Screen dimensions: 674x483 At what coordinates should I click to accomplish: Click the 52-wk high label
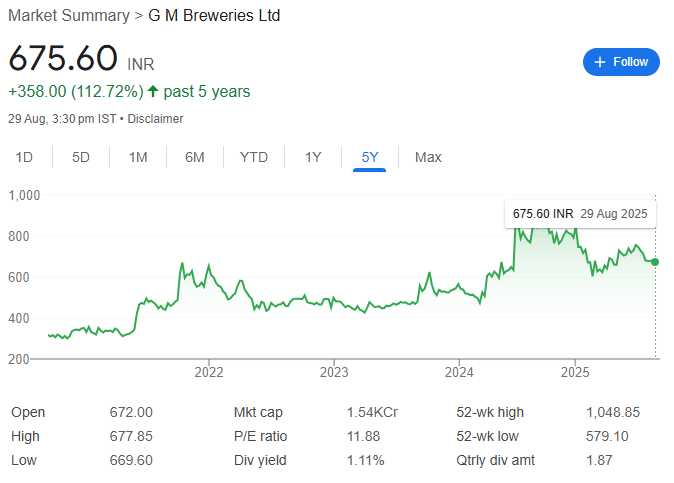(x=490, y=412)
